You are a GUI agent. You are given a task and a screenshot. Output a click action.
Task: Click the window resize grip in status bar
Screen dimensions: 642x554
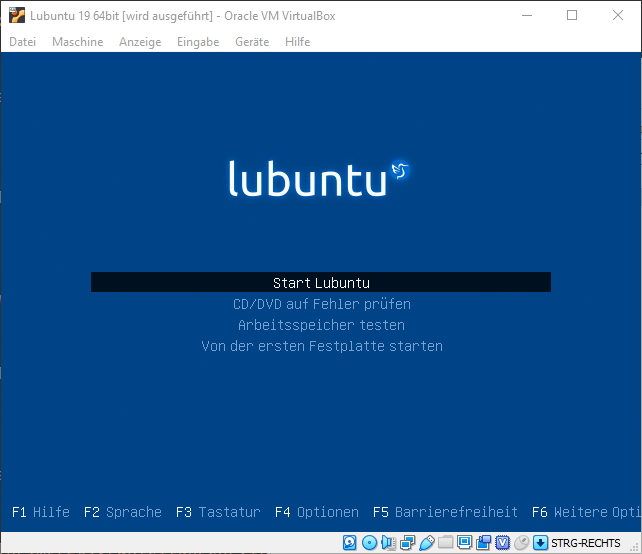[x=635, y=547]
